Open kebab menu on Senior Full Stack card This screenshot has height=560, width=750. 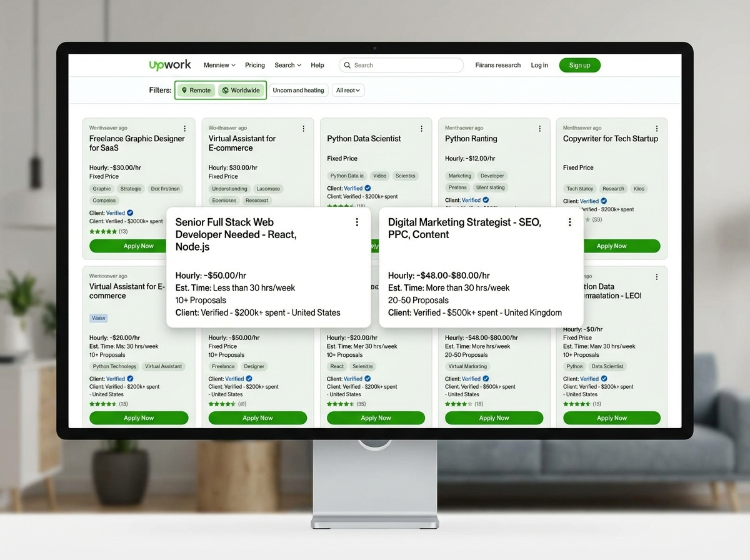(357, 222)
